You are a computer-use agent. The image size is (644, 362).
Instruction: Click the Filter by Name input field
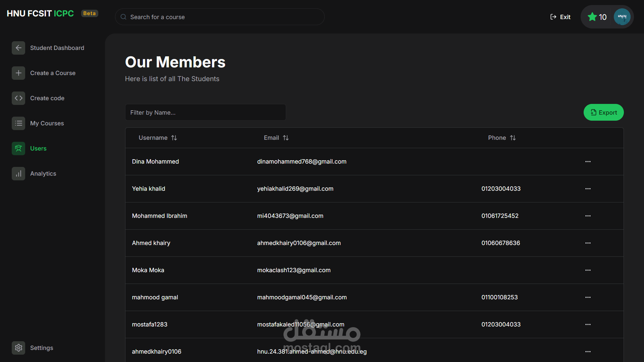pos(205,113)
